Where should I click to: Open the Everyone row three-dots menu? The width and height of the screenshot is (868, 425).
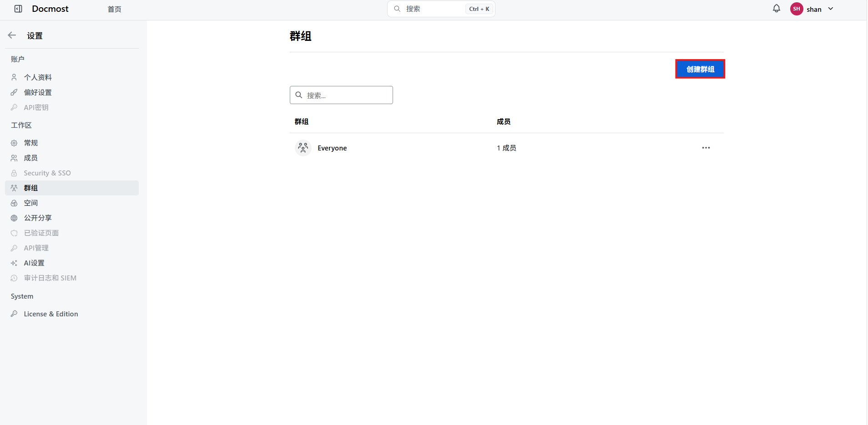[x=706, y=148]
